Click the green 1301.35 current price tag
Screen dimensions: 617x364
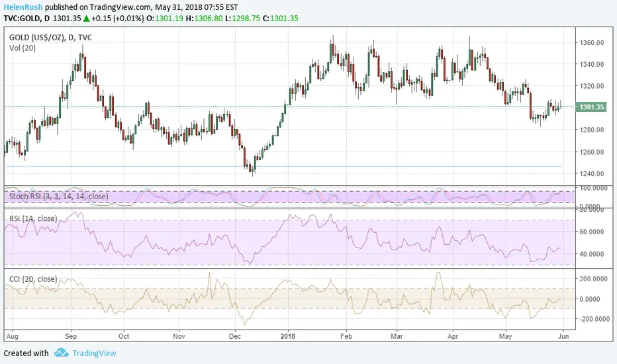(591, 107)
